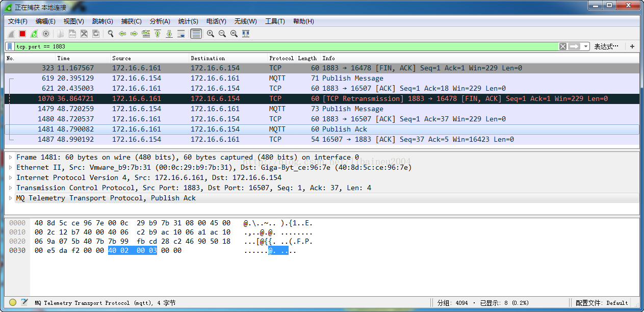Screen dimensions: 644x312
Task: Open capture options gear icon
Action: (46, 34)
